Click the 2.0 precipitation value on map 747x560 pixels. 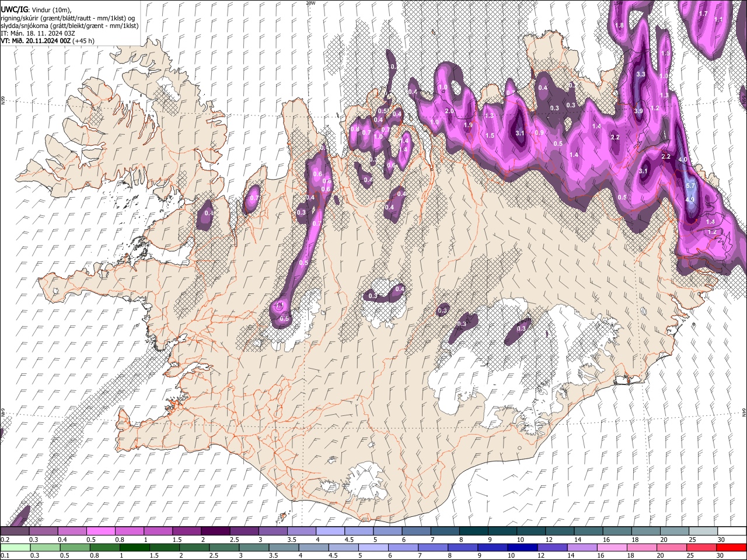[x=449, y=111]
